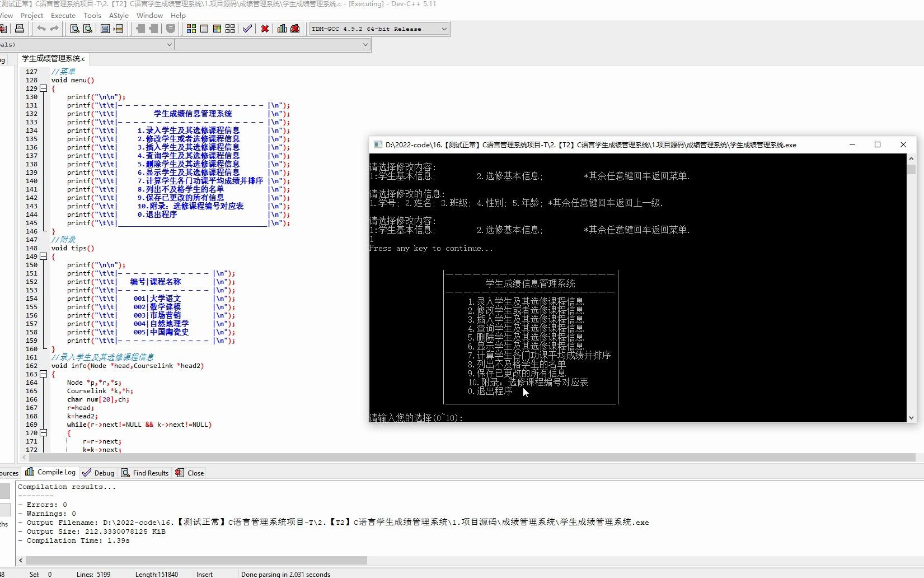Collapse the code fold at line 149
924x578 pixels.
coord(43,257)
